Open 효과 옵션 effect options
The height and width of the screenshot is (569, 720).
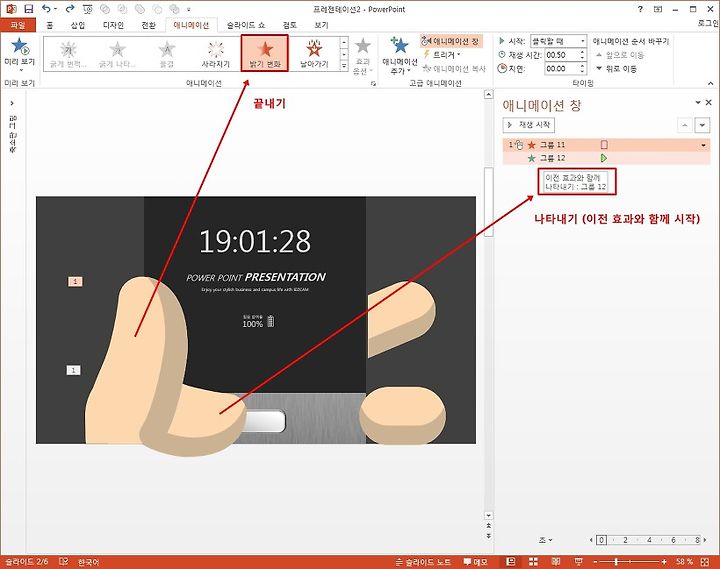coord(363,56)
